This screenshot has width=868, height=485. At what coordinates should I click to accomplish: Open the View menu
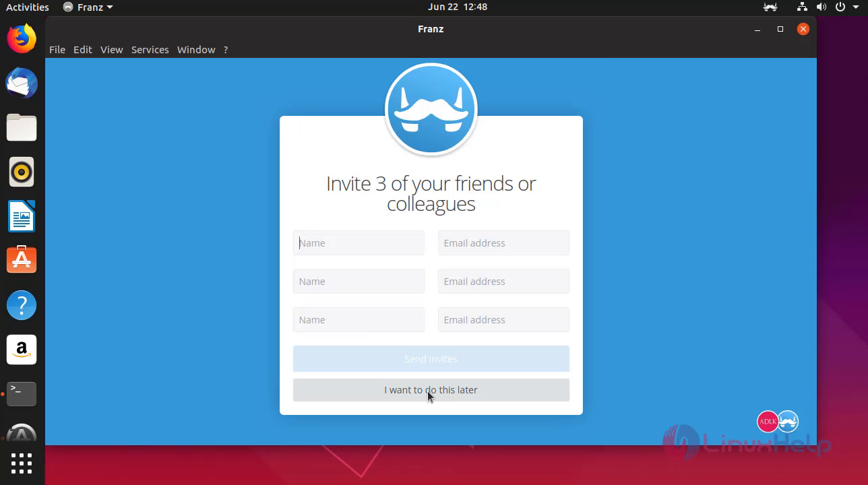point(112,50)
